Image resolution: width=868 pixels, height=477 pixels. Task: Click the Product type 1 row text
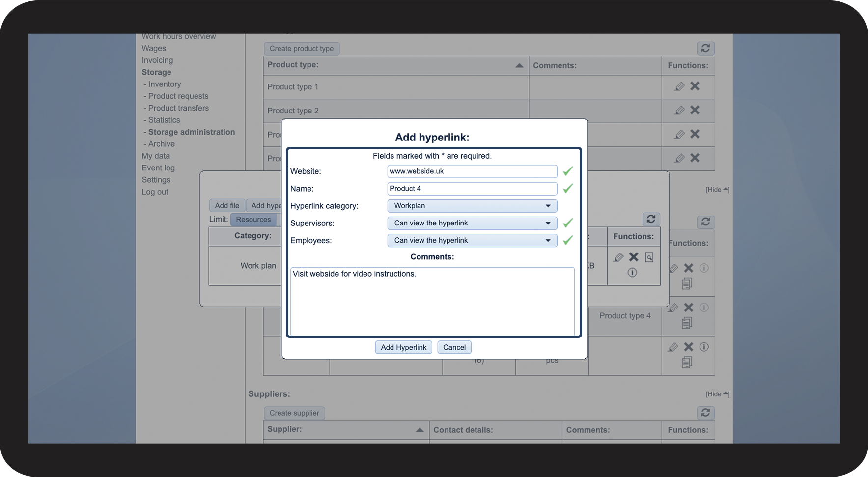click(293, 87)
